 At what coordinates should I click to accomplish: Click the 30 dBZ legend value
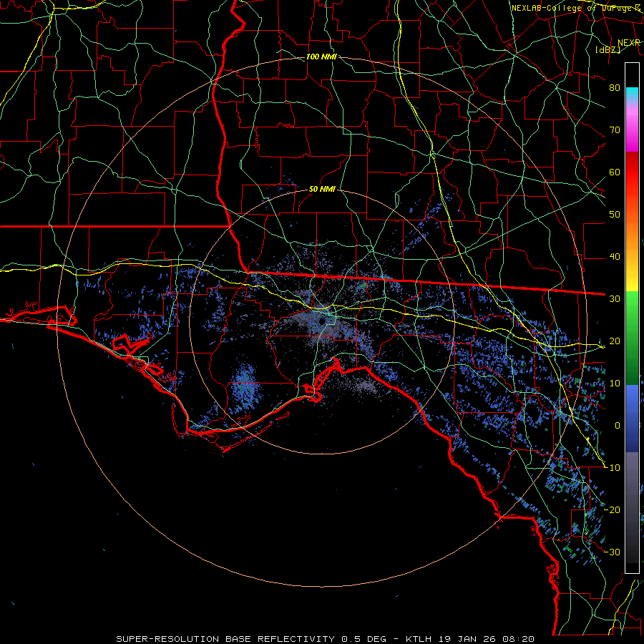[x=615, y=299]
